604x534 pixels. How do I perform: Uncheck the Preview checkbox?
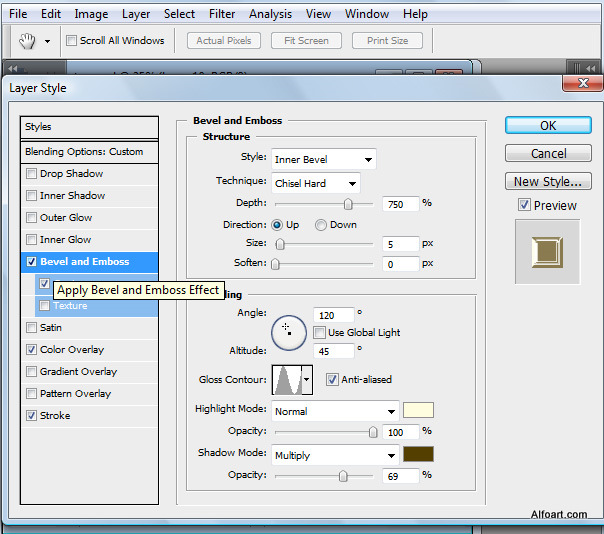tap(524, 205)
